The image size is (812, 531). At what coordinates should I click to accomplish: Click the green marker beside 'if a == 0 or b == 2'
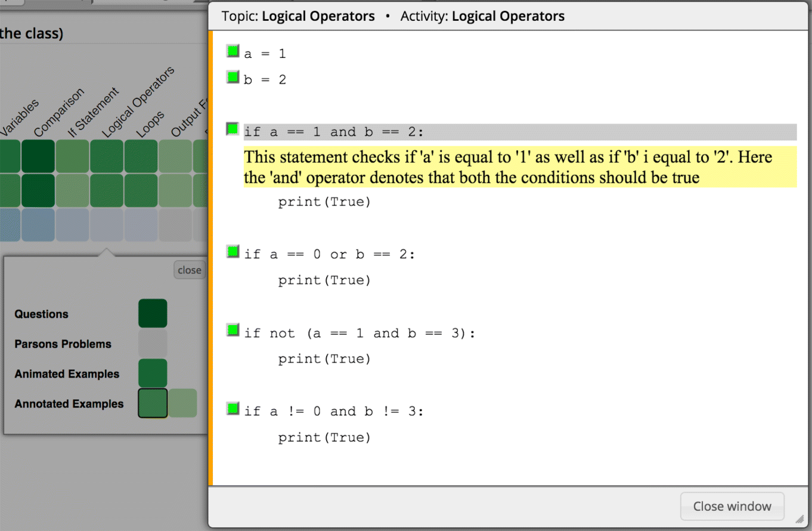tap(233, 251)
